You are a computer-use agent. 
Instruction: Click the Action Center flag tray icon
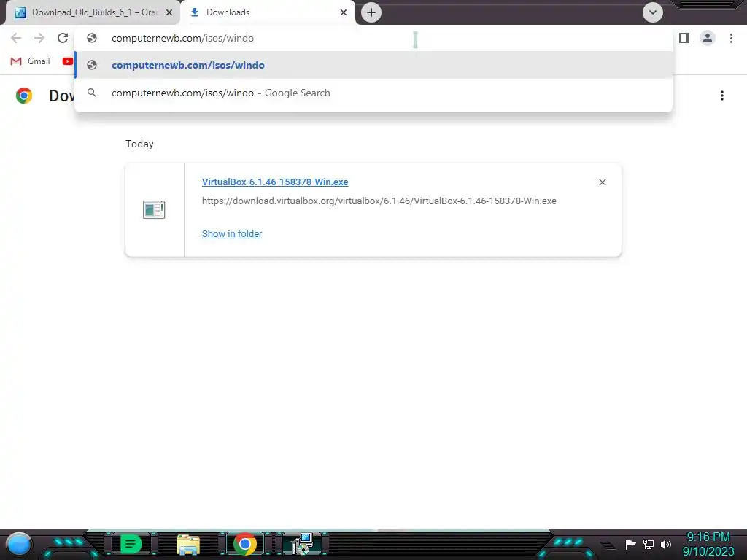click(630, 544)
